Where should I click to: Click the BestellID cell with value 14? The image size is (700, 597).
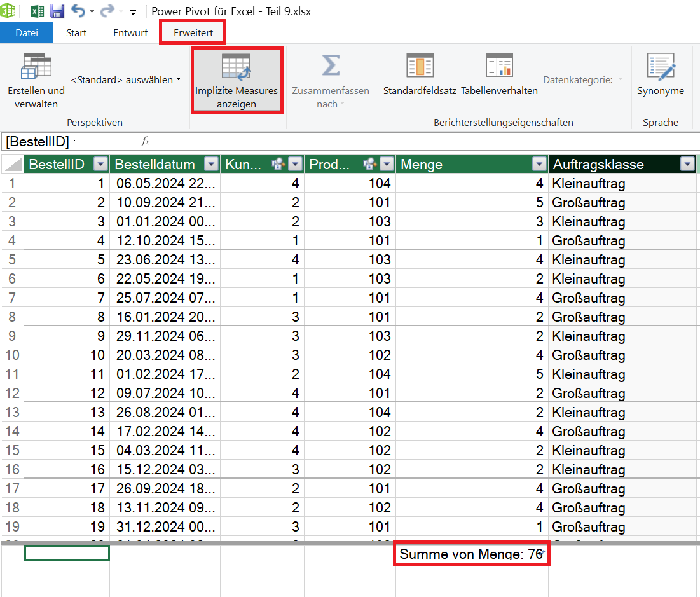coord(67,431)
